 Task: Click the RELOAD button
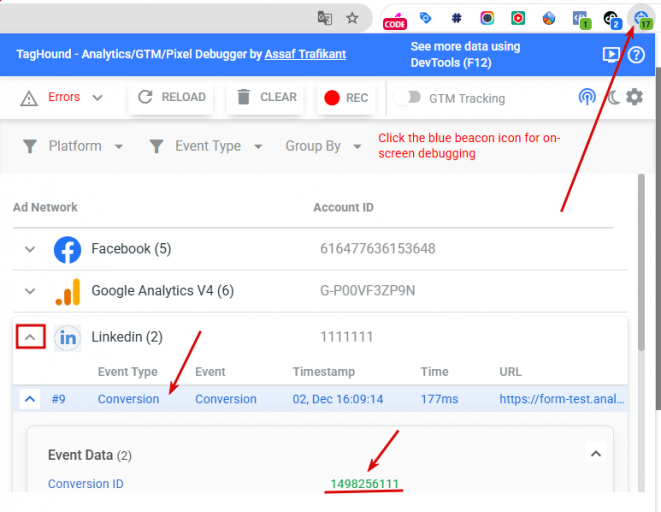(x=171, y=97)
